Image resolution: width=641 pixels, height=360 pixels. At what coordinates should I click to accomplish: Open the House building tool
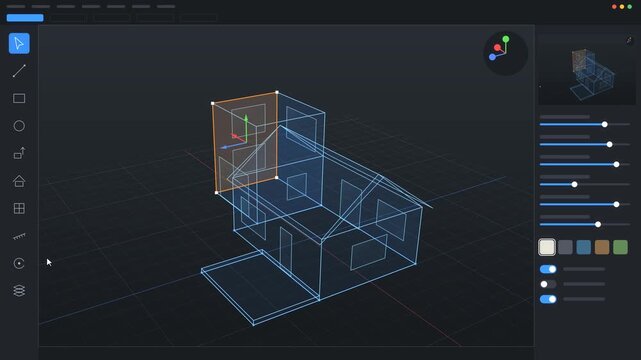(x=19, y=181)
